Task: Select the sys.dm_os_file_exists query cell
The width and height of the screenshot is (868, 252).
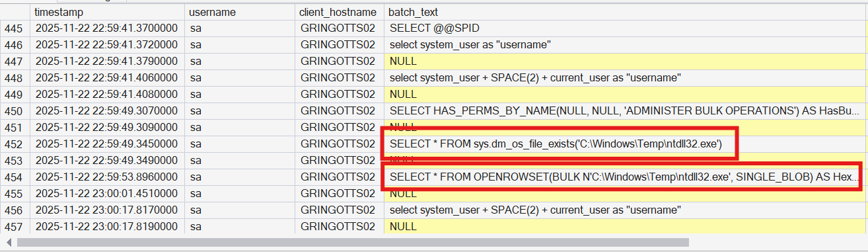Action: 626,144
